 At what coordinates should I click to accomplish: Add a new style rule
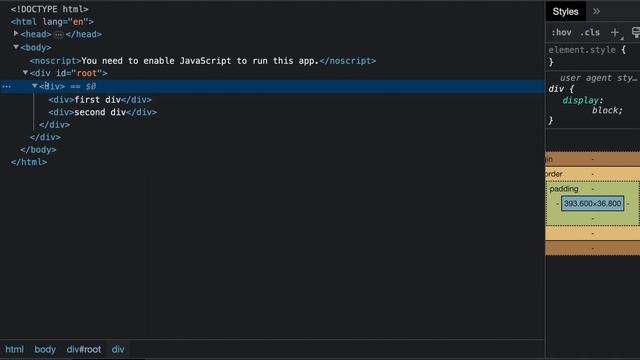pyautogui.click(x=615, y=33)
